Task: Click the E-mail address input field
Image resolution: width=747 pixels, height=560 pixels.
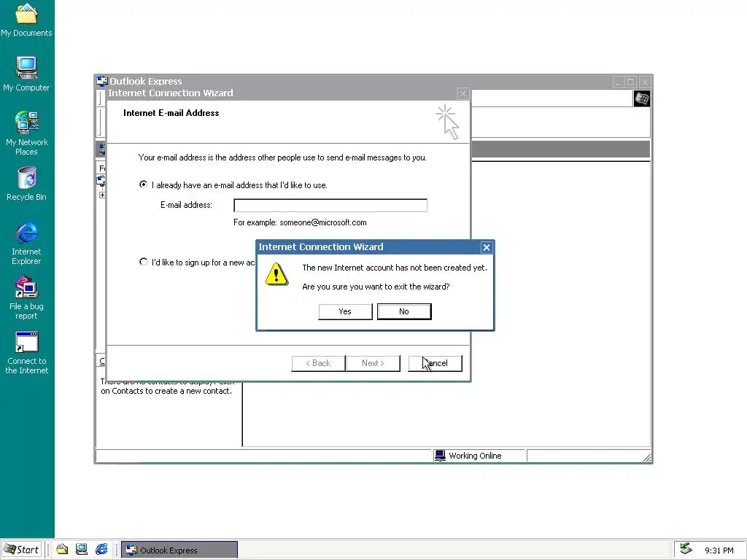Action: (330, 205)
